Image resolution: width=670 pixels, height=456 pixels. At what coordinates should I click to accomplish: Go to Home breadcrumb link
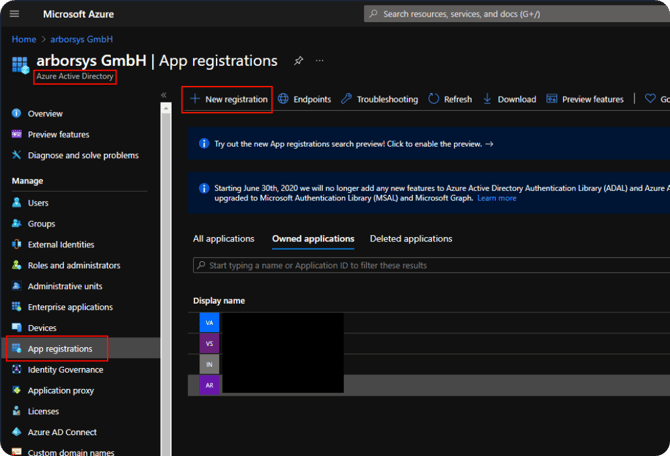tap(23, 39)
